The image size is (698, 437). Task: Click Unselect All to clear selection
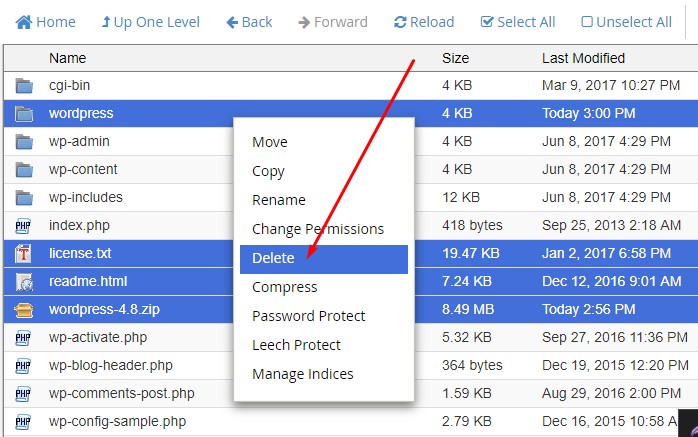(626, 22)
